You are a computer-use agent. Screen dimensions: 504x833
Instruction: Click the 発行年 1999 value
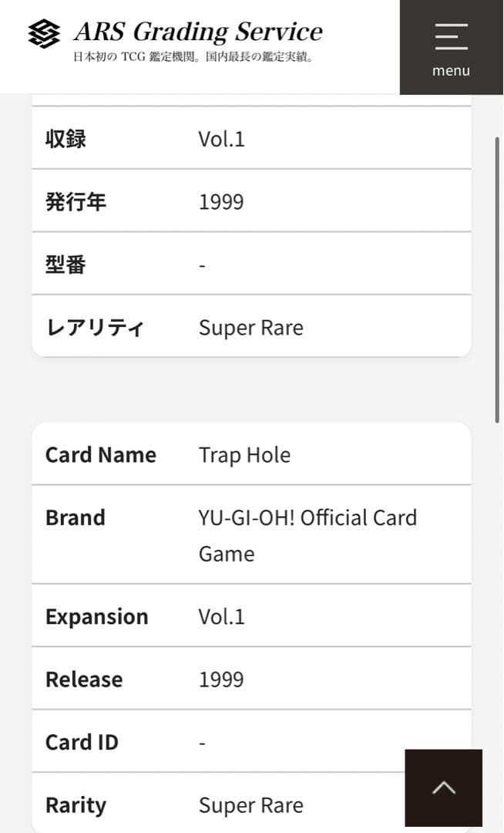[221, 202]
